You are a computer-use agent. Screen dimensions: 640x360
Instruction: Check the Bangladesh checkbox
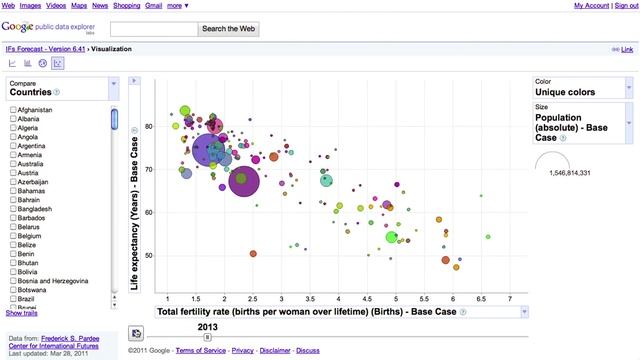tap(13, 209)
